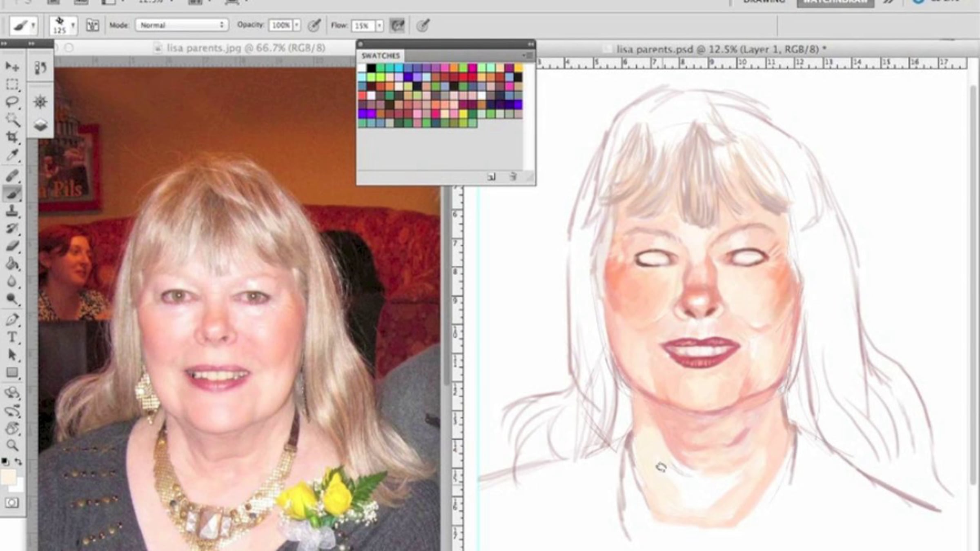Open the brush preset picker dropdown
980x551 pixels.
[x=73, y=25]
